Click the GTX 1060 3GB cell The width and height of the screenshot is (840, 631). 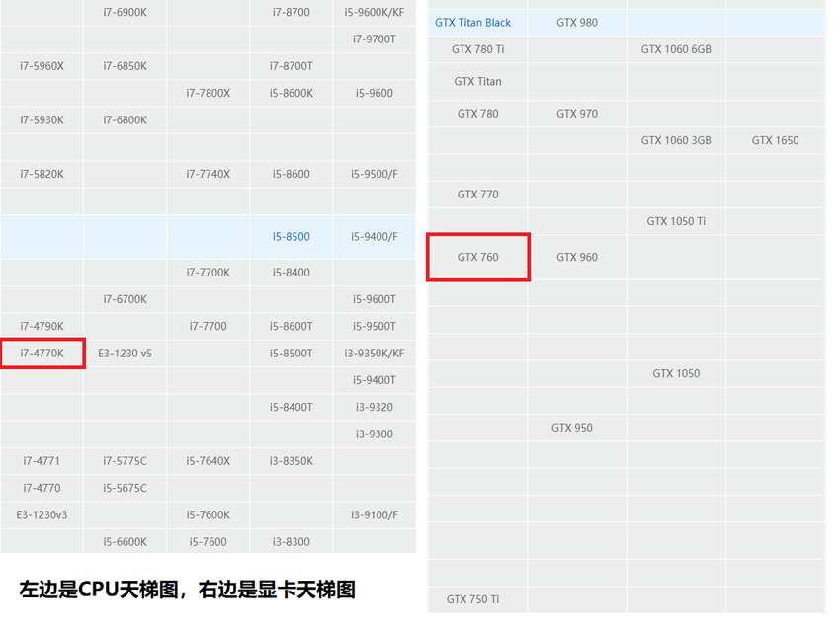[x=676, y=140]
